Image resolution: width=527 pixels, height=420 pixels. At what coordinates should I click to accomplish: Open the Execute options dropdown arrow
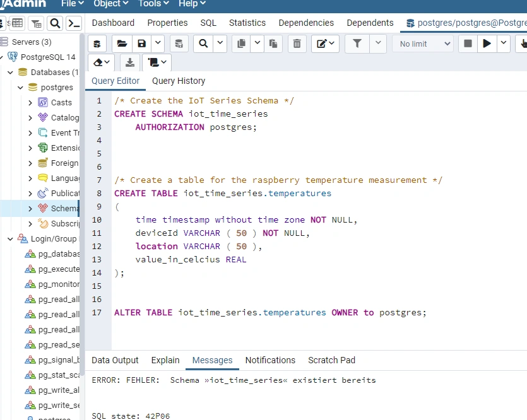pos(504,44)
